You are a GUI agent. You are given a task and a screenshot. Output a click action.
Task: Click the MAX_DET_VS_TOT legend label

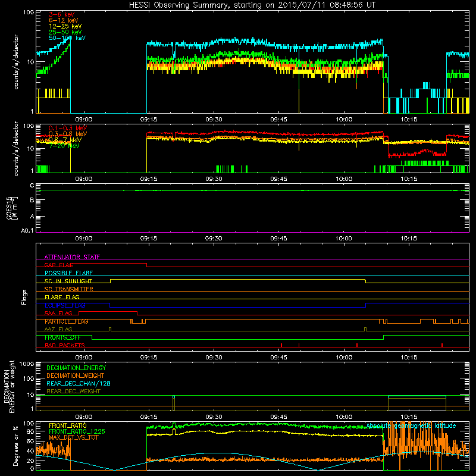(x=73, y=437)
